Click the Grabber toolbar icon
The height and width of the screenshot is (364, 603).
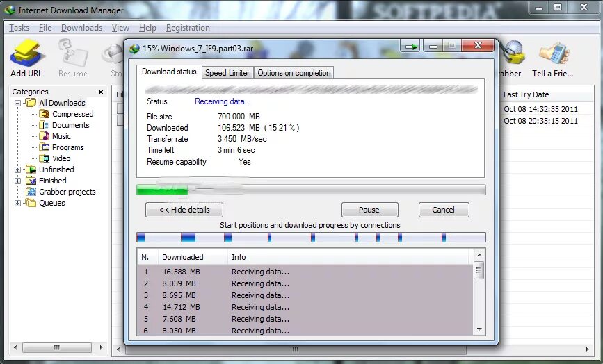point(513,53)
